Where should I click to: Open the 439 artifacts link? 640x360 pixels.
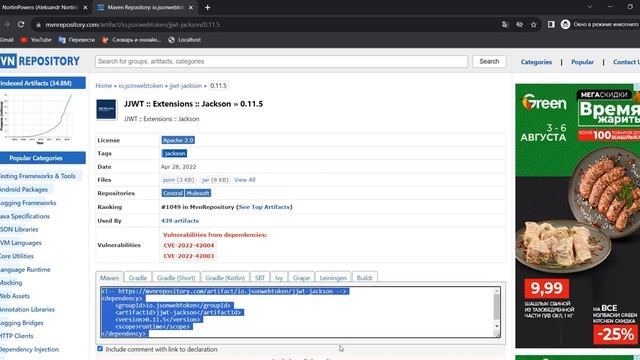pyautogui.click(x=180, y=221)
